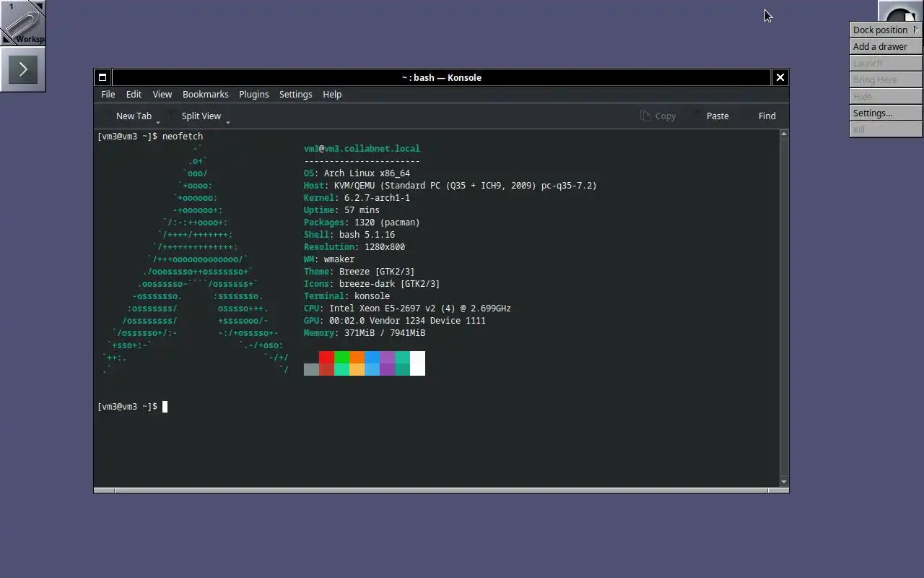The image size is (924, 578).
Task: Click the "Resolution: 1280x800" line
Action: 354,247
